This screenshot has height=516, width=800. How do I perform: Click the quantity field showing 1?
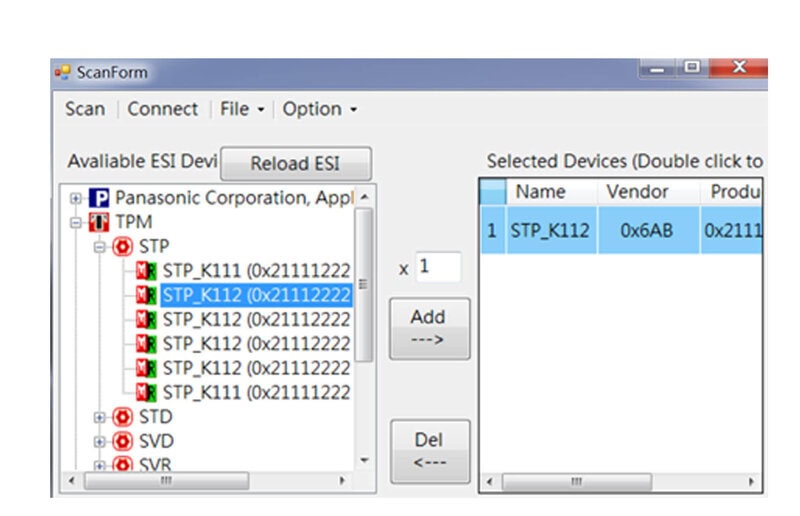click(438, 267)
